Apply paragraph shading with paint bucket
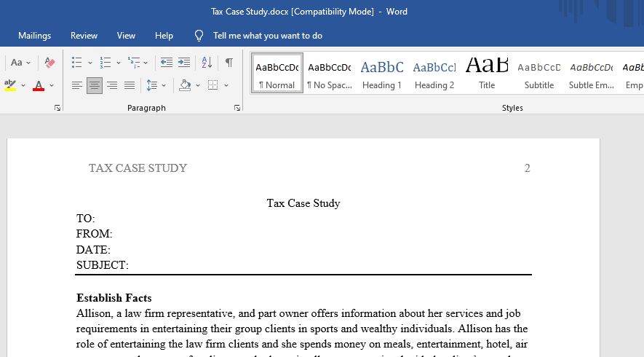 [186, 85]
